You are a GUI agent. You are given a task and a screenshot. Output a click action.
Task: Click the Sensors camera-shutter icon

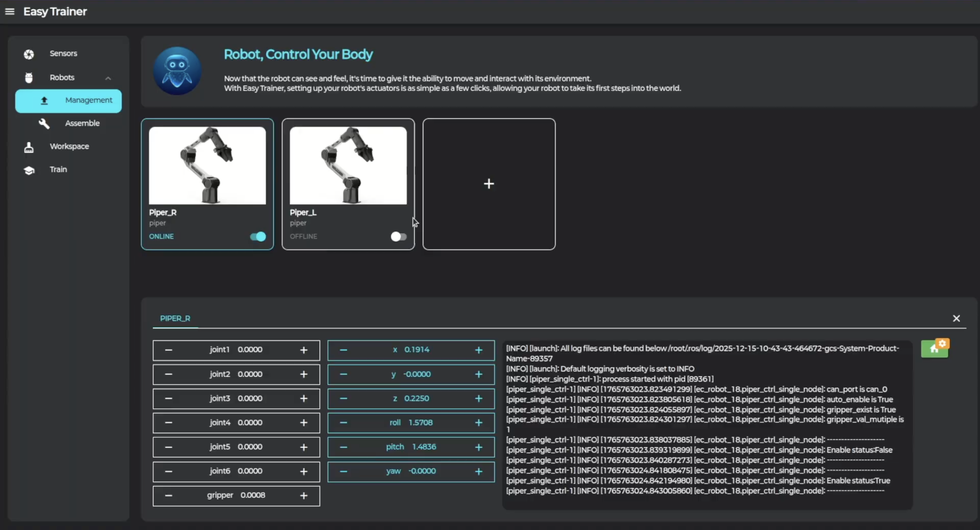pos(29,54)
